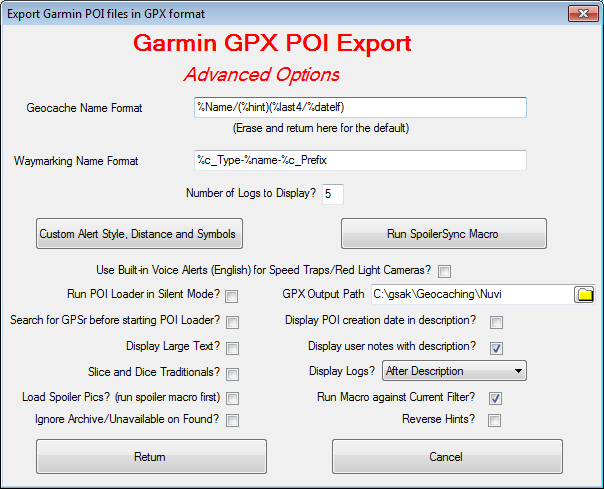Disable Run Macro against Current Filter
604x489 pixels.
(x=495, y=398)
